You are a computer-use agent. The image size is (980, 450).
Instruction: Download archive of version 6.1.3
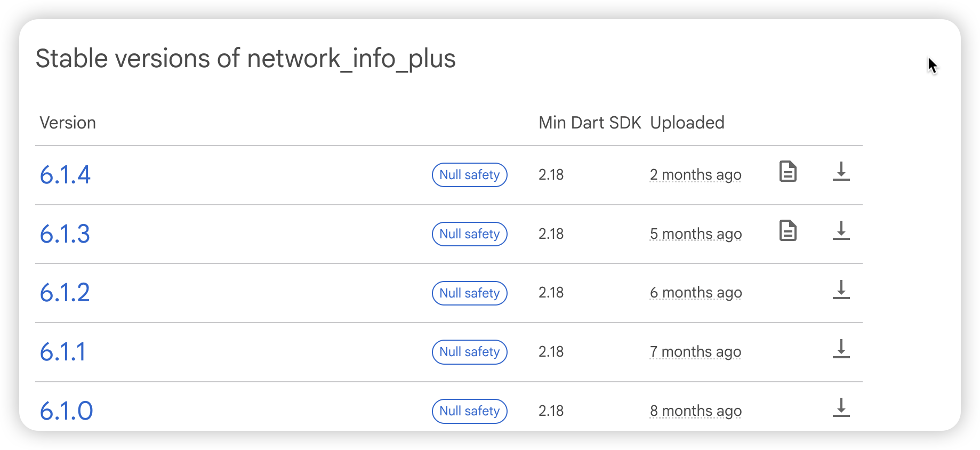(x=841, y=230)
